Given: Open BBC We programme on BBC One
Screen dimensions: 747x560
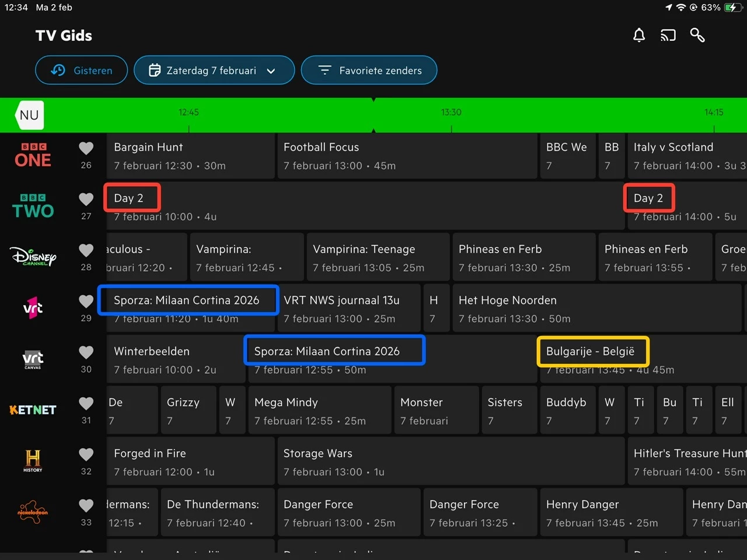Looking at the screenshot, I should point(568,156).
